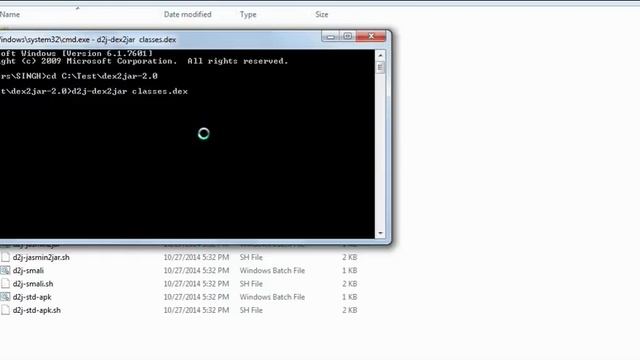Image resolution: width=640 pixels, height=360 pixels.
Task: Select the d2j-jasmin2jar.sh file icon
Action: (x=5, y=257)
